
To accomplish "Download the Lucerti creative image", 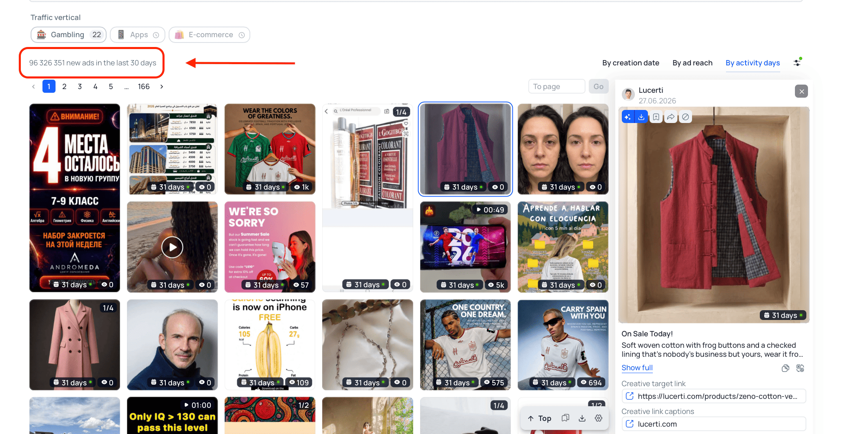I will click(641, 117).
